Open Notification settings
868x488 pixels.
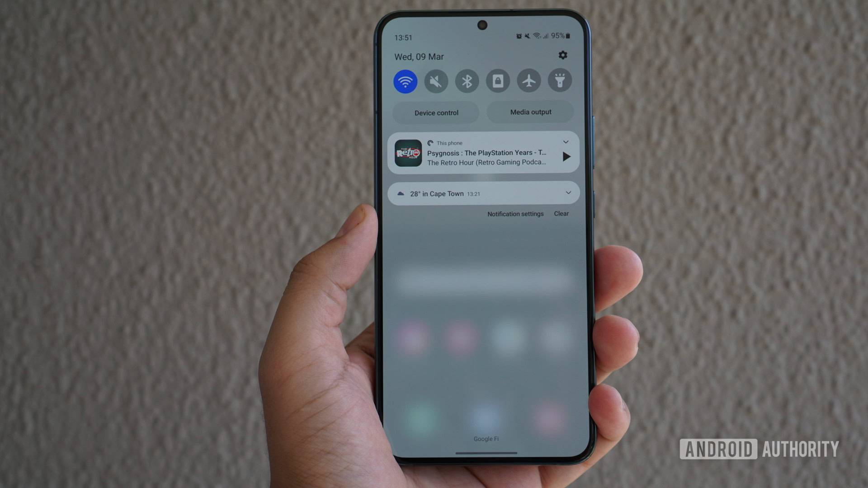coord(515,214)
